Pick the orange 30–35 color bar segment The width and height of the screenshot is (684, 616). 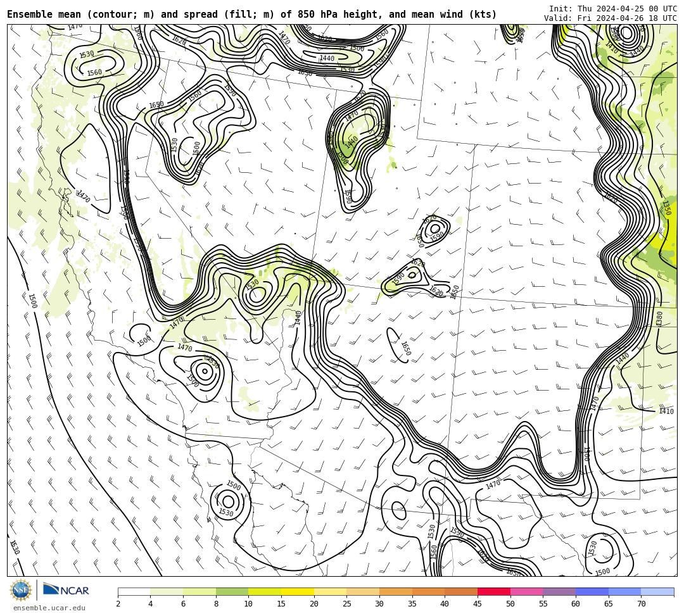point(396,591)
